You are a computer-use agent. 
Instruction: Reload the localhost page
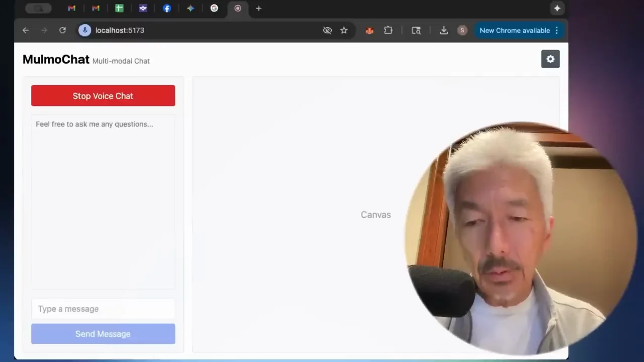coord(62,30)
